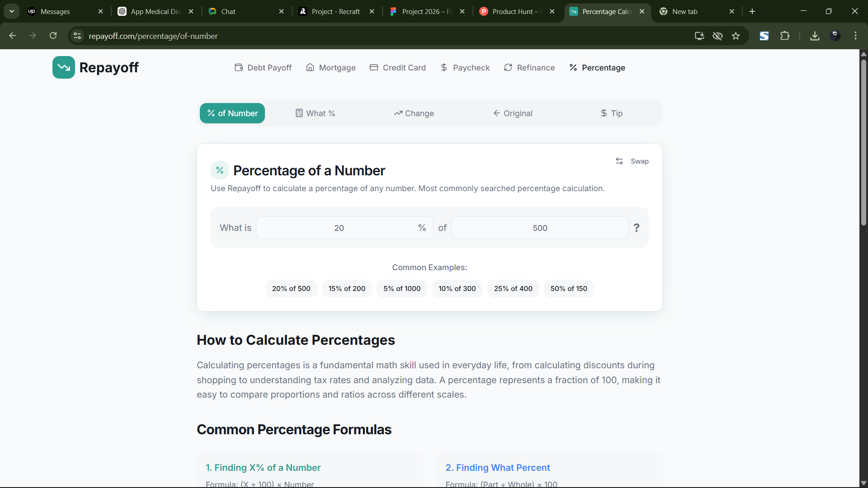The image size is (868, 488).
Task: Select the Tip calculator tab
Action: pyautogui.click(x=611, y=113)
